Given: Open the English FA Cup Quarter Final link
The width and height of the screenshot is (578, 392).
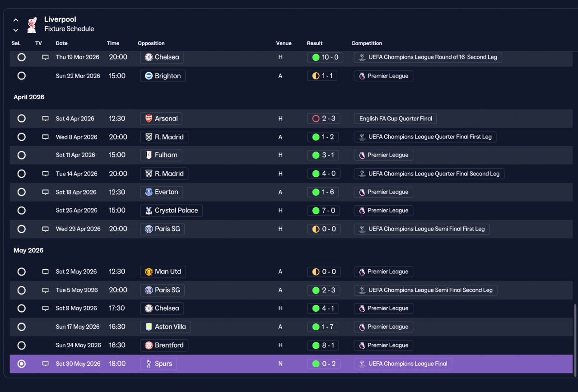Looking at the screenshot, I should click(x=395, y=119).
